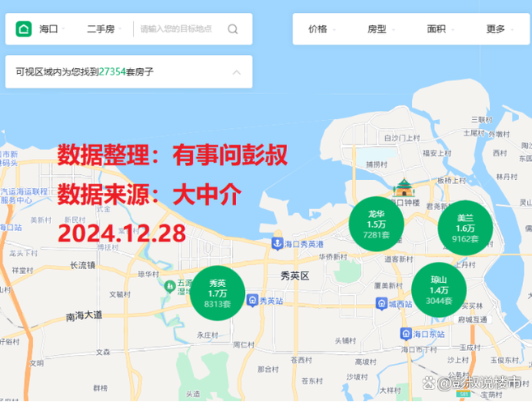Open the 二手房 listing type dropdown
Screen dimensions: 532x402
coord(104,29)
